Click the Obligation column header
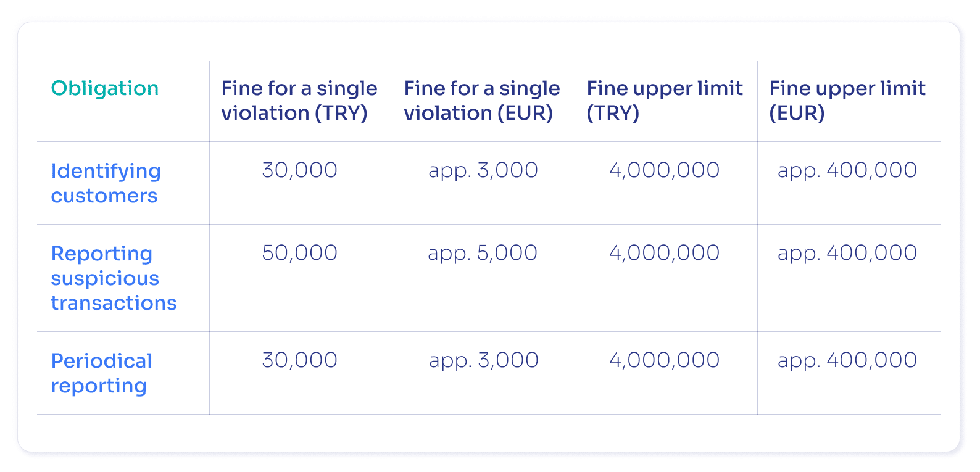 click(105, 88)
